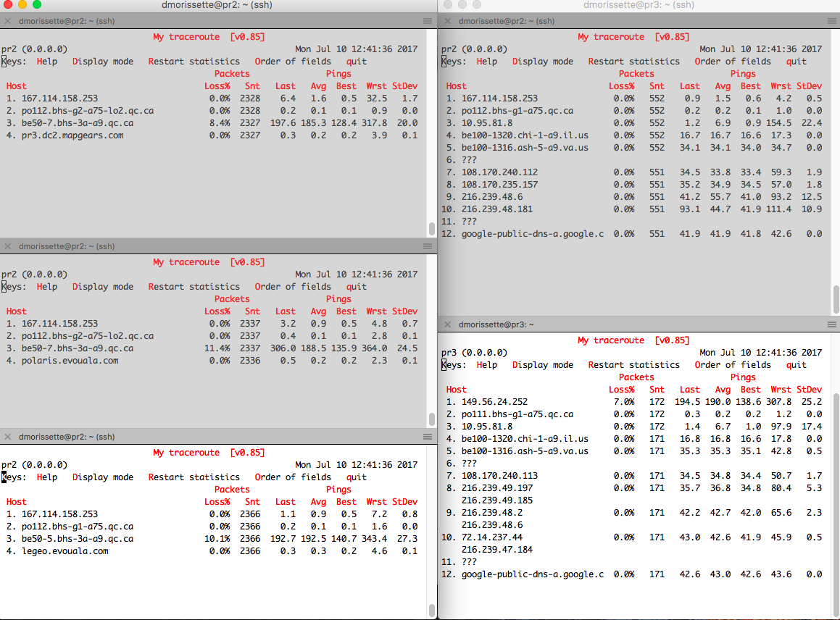Click the yellow minimize button of left window
Viewport: 840px width, 620px height.
pos(22,4)
